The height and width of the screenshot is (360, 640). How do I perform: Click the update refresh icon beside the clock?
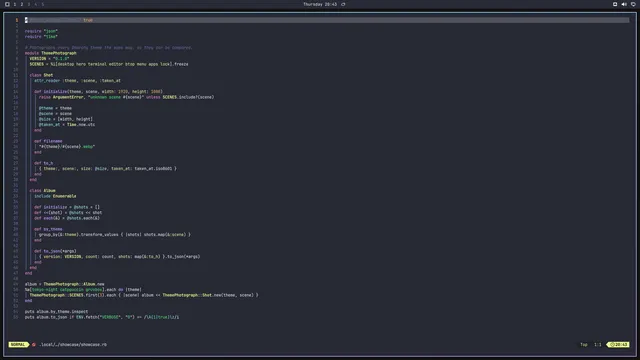pyautogui.click(x=343, y=4)
